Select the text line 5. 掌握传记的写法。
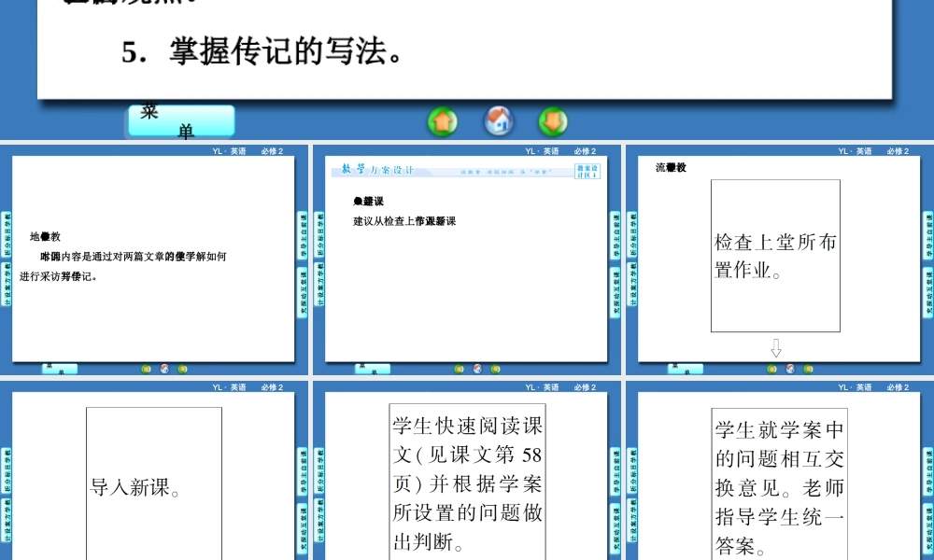The width and height of the screenshot is (934, 560). tap(263, 51)
